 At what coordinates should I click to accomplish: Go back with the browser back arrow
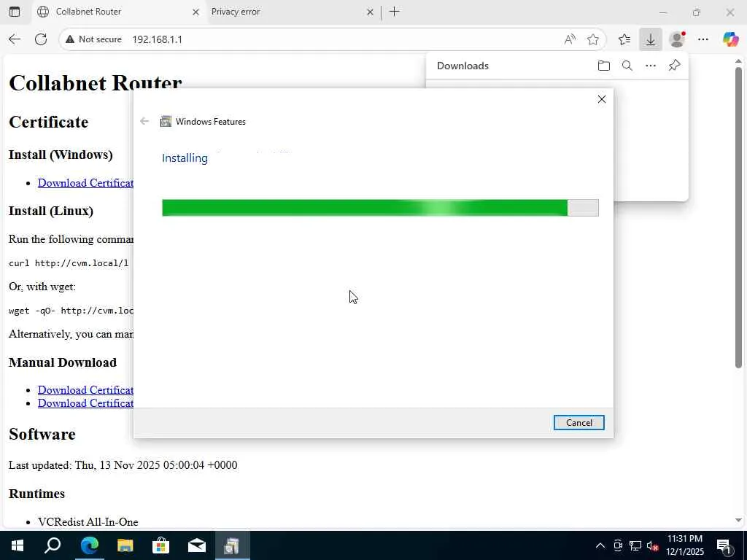(15, 39)
